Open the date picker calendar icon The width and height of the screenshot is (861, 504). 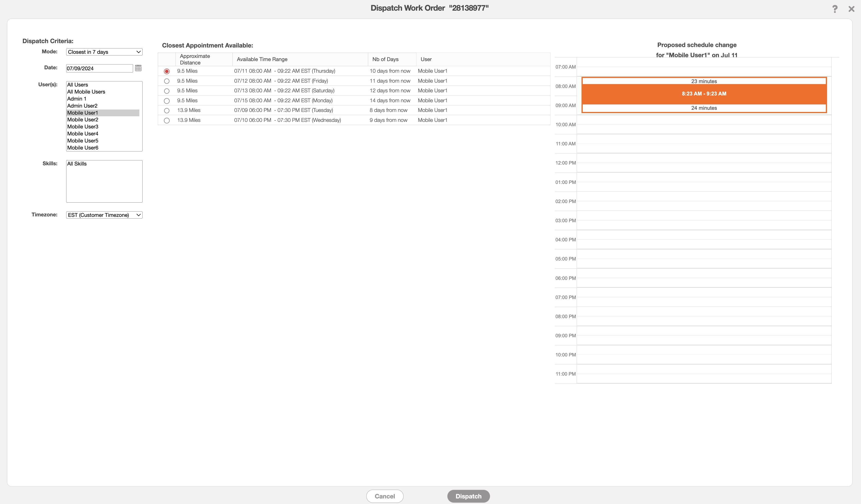pos(138,68)
